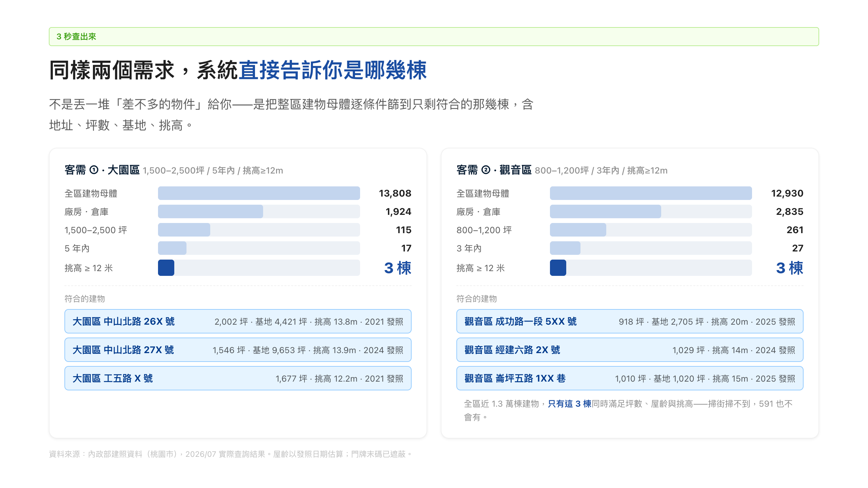Click the value '2,835'
868x488 pixels.
click(790, 211)
